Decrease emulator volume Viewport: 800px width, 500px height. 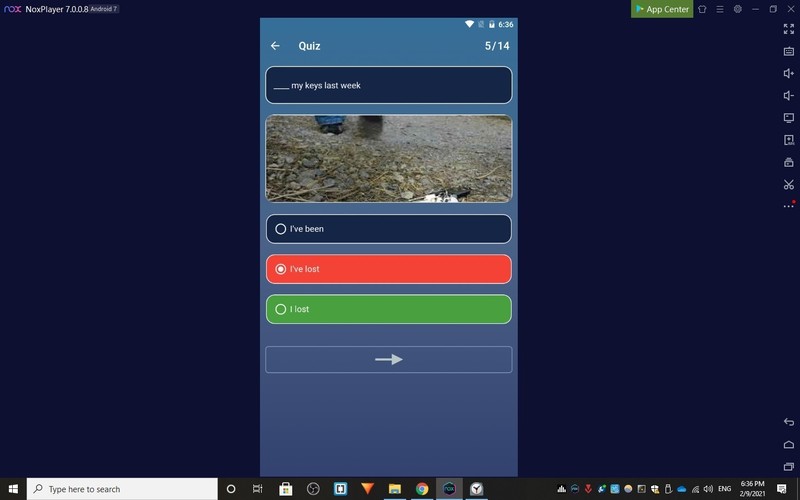point(788,95)
